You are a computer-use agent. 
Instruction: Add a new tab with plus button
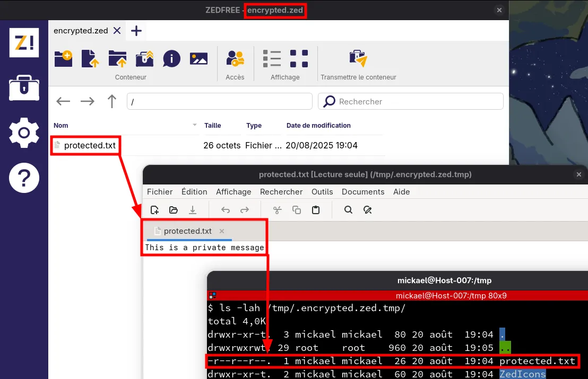click(136, 31)
